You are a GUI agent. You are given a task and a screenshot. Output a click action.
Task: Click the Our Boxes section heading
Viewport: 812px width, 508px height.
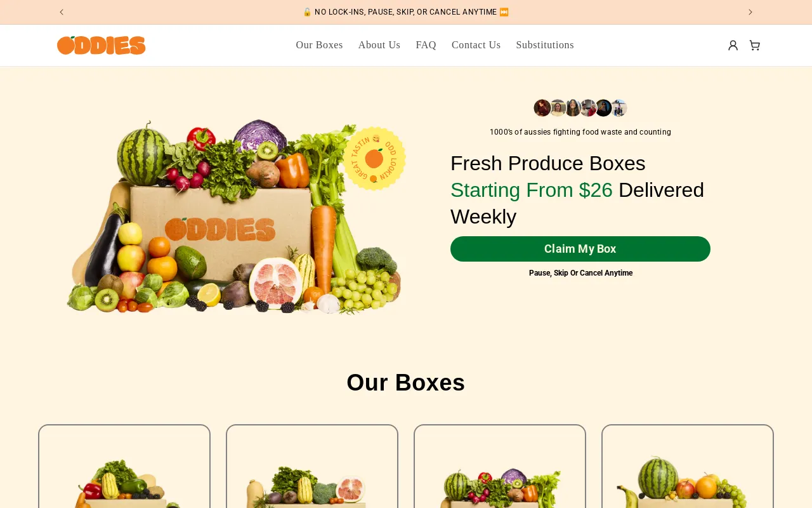pos(406,383)
